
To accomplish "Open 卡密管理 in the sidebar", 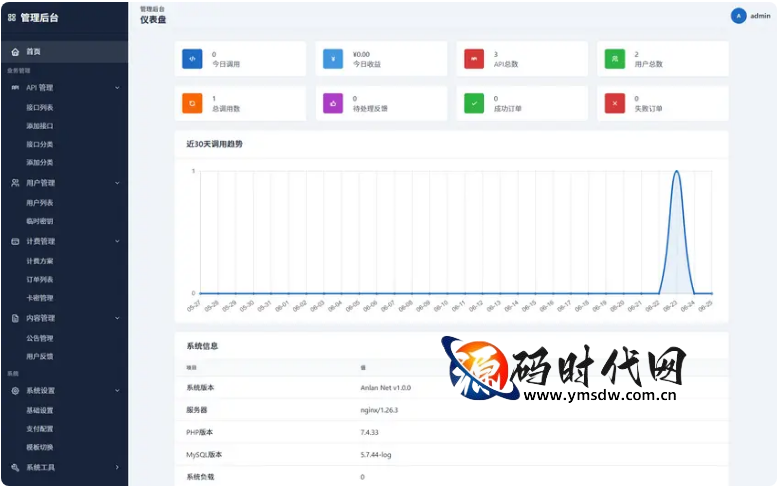I will 40,298.
